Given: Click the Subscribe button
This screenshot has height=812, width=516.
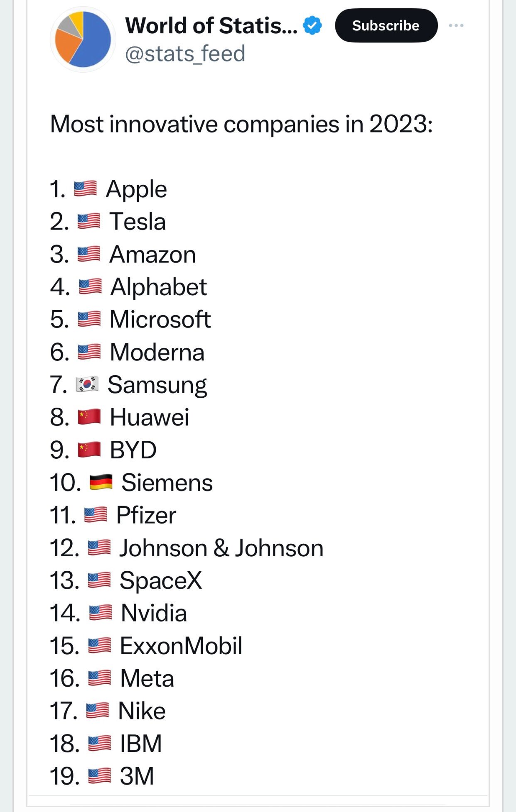Looking at the screenshot, I should tap(386, 26).
